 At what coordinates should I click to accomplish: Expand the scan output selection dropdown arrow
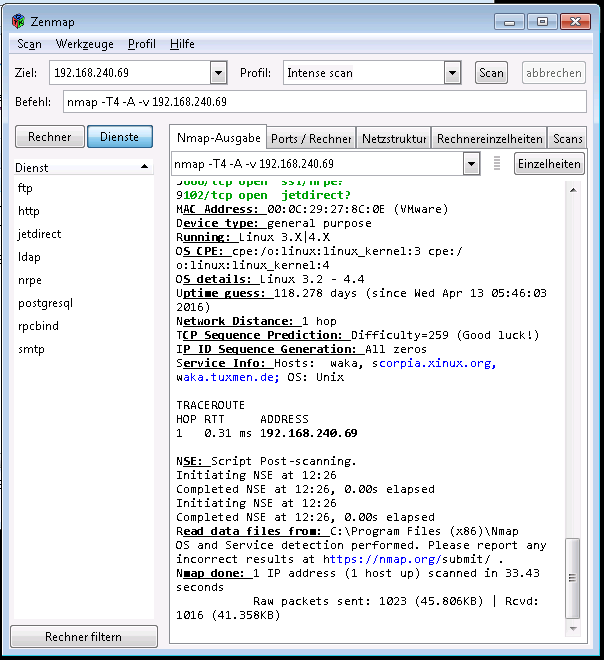pos(471,164)
